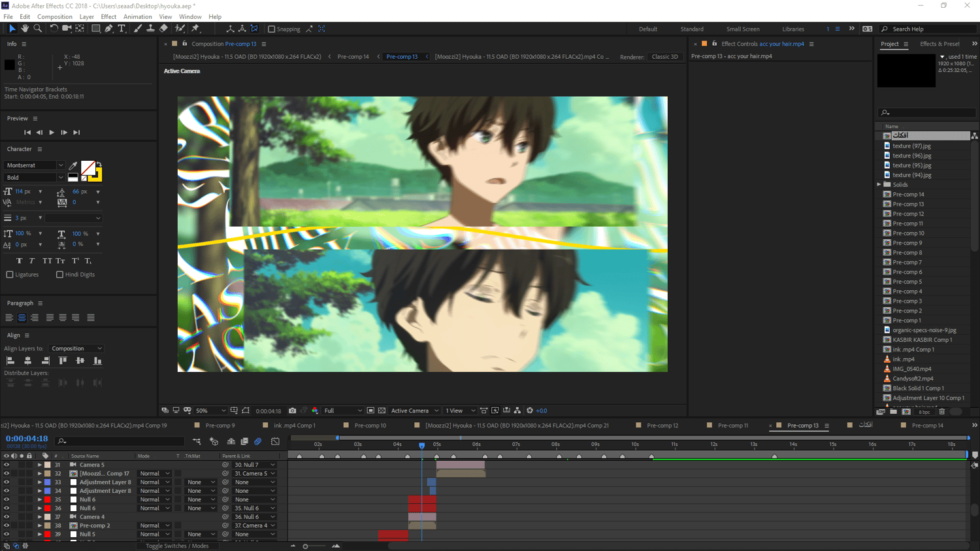
Task: Select the Clone Stamp tool
Action: click(x=150, y=29)
